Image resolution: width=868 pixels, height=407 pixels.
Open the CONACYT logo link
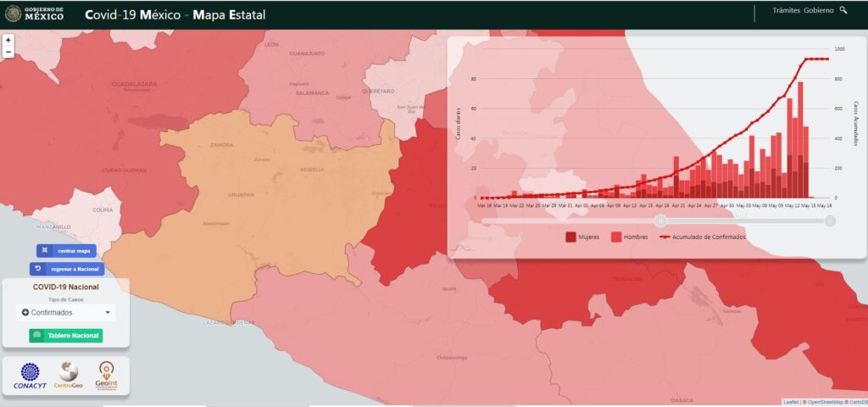point(28,376)
